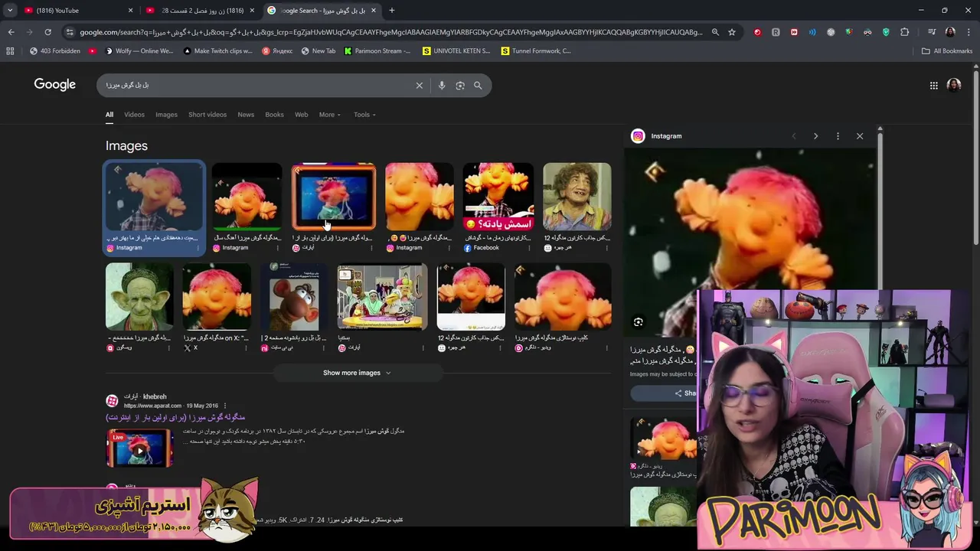Open large preview image in Instagram panel
This screenshot has height=551, width=980.
(750, 241)
